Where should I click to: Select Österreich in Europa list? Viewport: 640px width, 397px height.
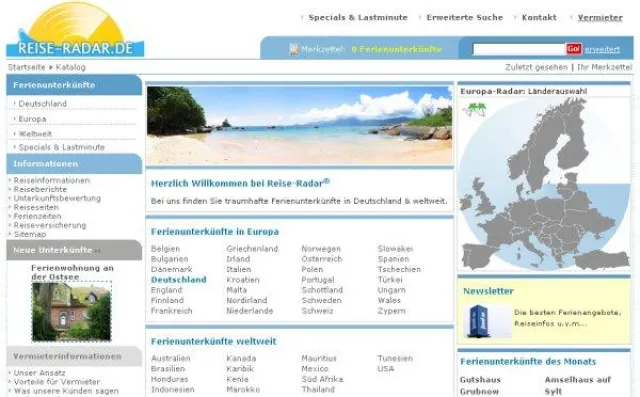click(x=322, y=259)
